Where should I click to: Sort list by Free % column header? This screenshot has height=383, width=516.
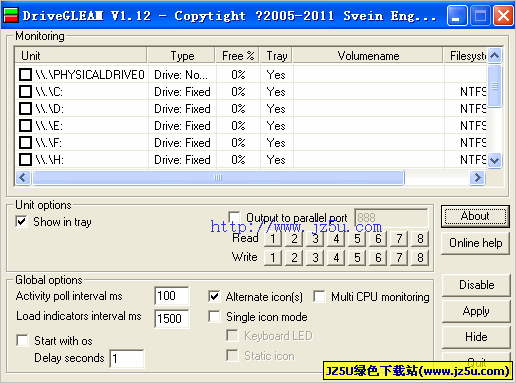(x=238, y=55)
